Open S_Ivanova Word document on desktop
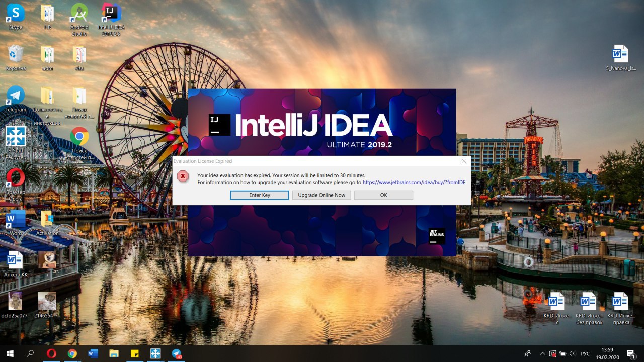The height and width of the screenshot is (362, 644). coord(620,57)
